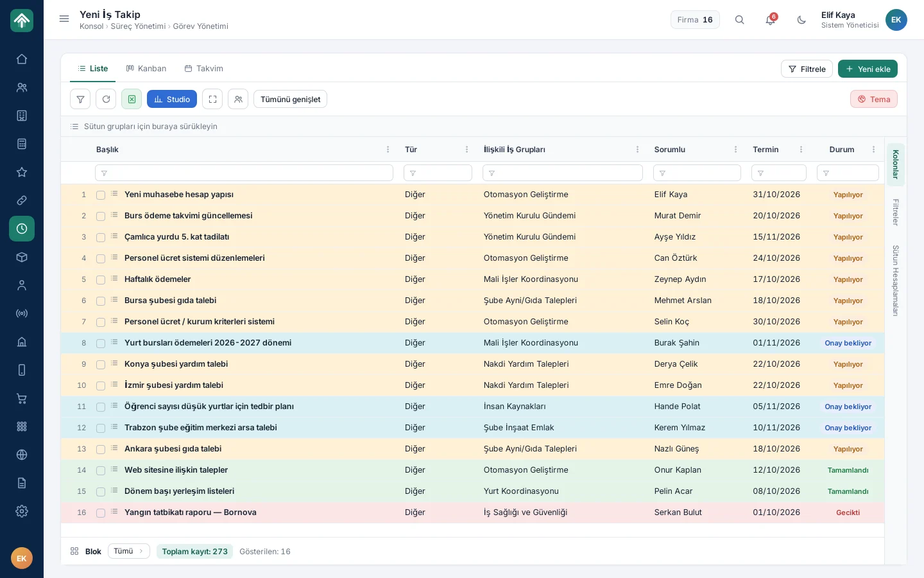Open the Studio button
Screen dimensions: 924x578
coord(172,99)
